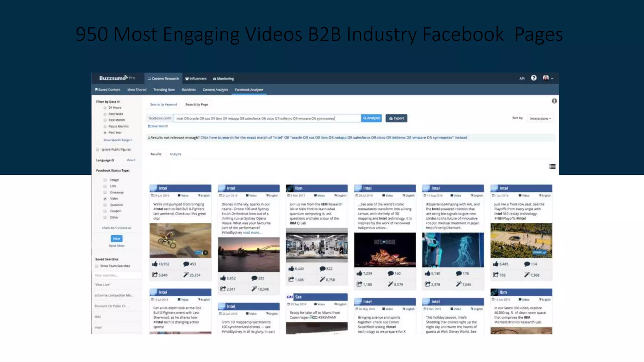
Task: Click total interactions icon showing 25,254
Action: click(186, 275)
